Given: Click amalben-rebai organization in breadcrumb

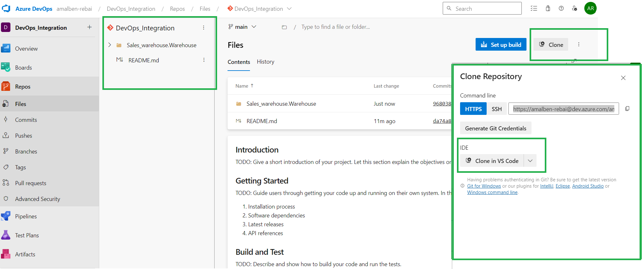Looking at the screenshot, I should 74,9.
